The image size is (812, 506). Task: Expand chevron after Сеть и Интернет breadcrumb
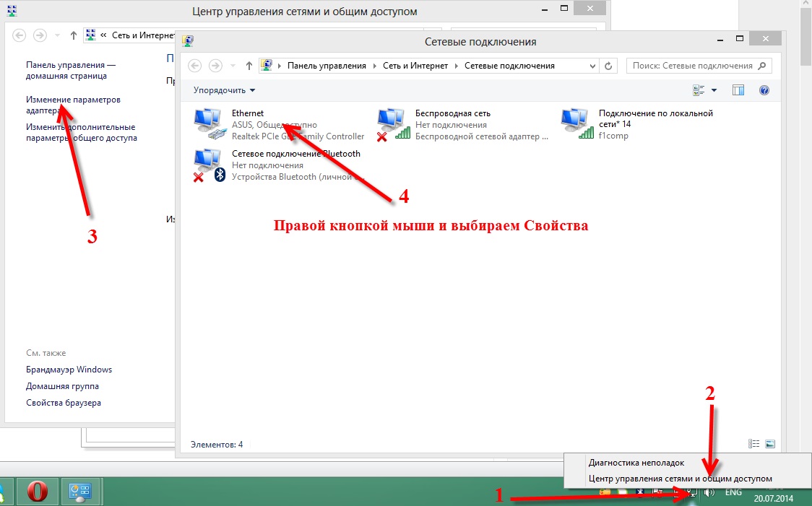(x=457, y=66)
